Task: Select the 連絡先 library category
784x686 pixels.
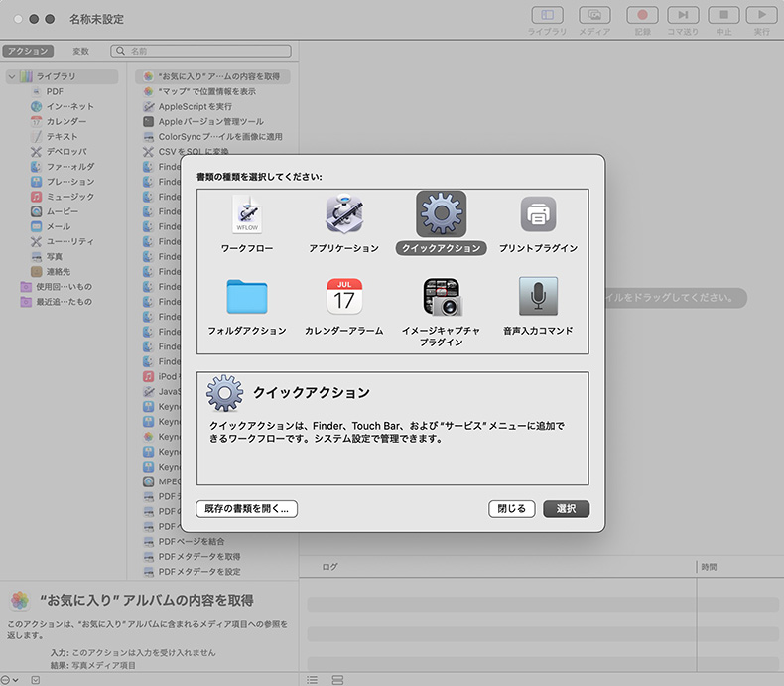Action: (51, 271)
